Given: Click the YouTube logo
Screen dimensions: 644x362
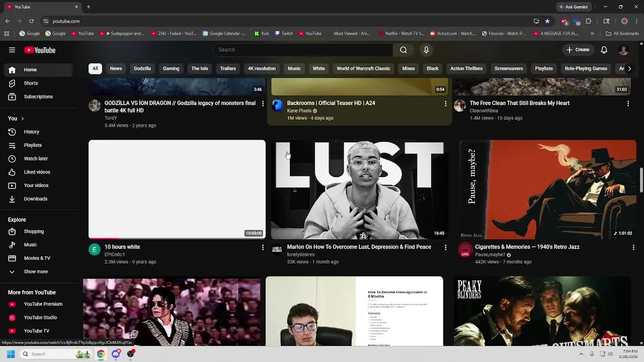Looking at the screenshot, I should coord(40,50).
